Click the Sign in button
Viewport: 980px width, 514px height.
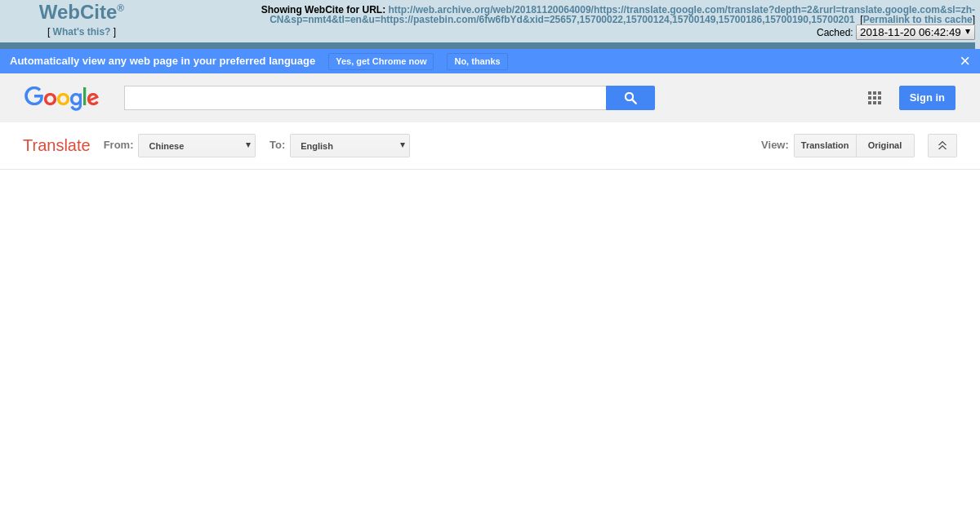click(x=927, y=98)
